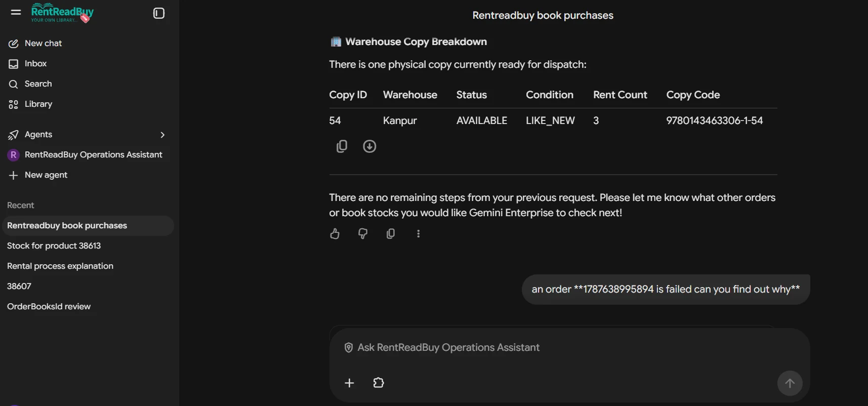Expand the Agents chevron arrow
This screenshot has height=406, width=868.
click(162, 135)
